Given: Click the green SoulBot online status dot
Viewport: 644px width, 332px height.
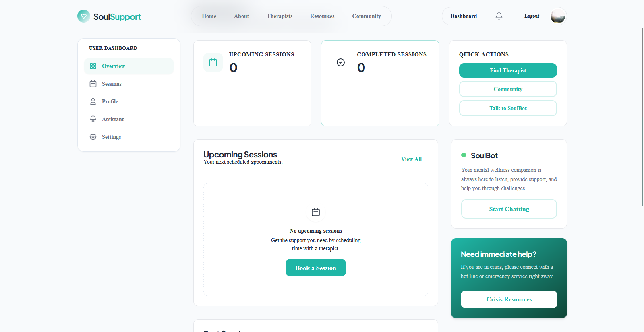Looking at the screenshot, I should click(464, 155).
